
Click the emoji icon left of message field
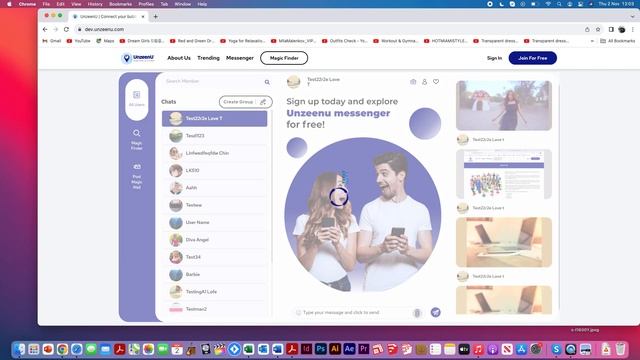pyautogui.click(x=298, y=313)
